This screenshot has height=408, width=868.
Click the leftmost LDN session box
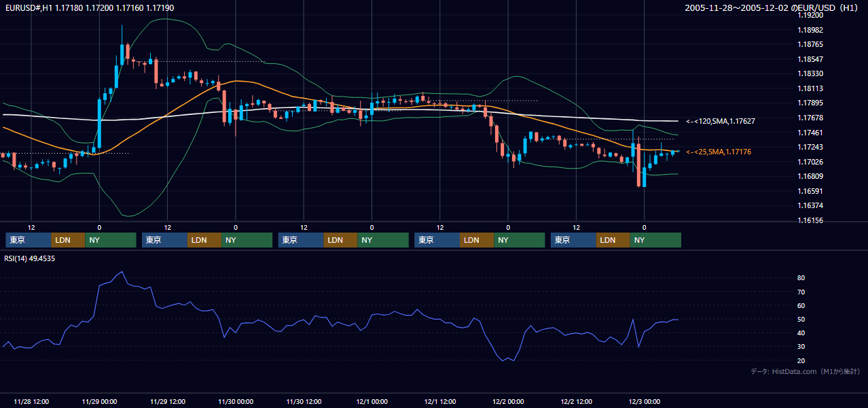click(69, 240)
